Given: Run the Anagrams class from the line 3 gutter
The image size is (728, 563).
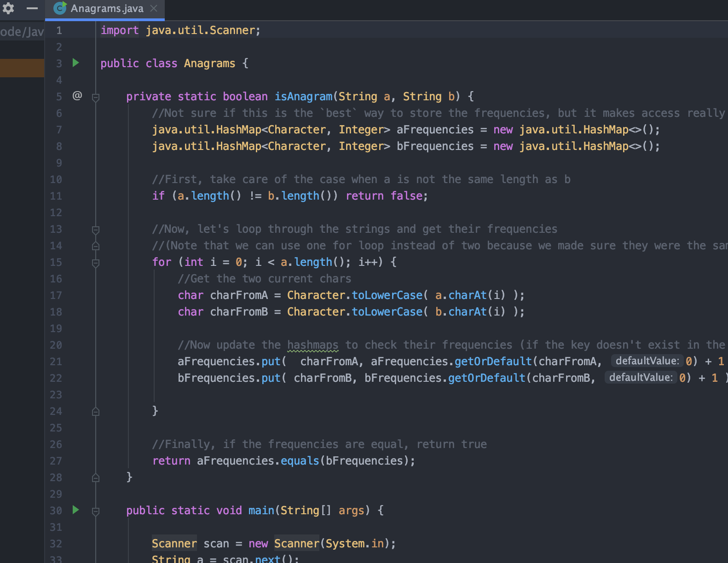Looking at the screenshot, I should pyautogui.click(x=76, y=63).
